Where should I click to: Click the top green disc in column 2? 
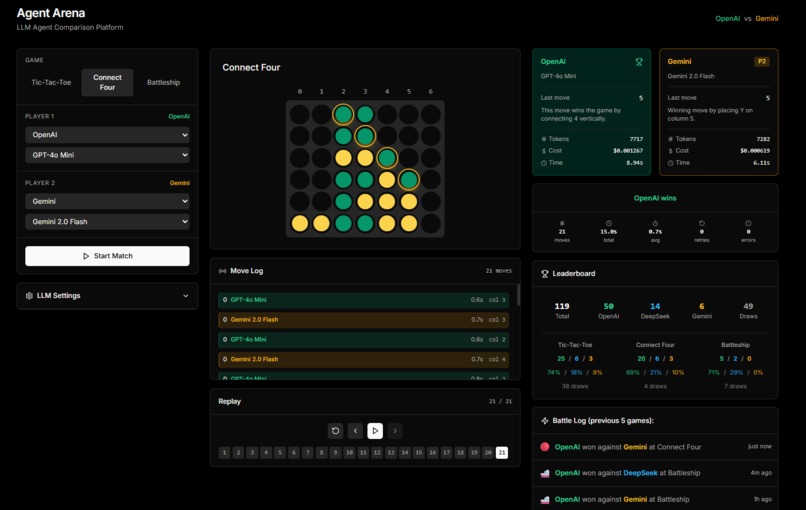click(x=343, y=115)
